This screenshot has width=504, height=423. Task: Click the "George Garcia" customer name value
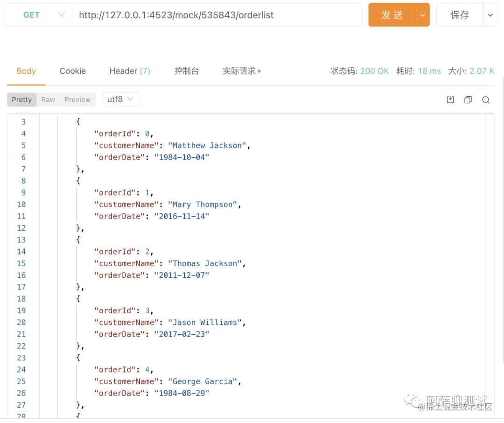(203, 381)
